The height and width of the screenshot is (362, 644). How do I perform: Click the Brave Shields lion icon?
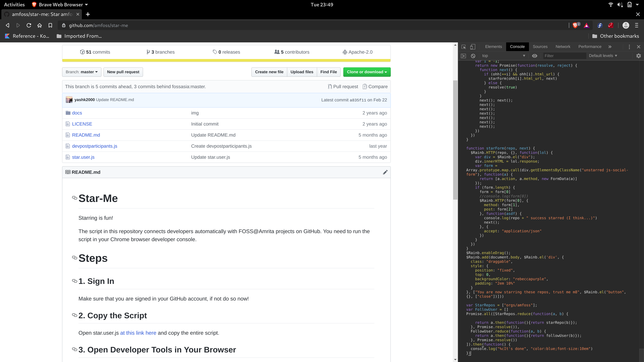575,25
